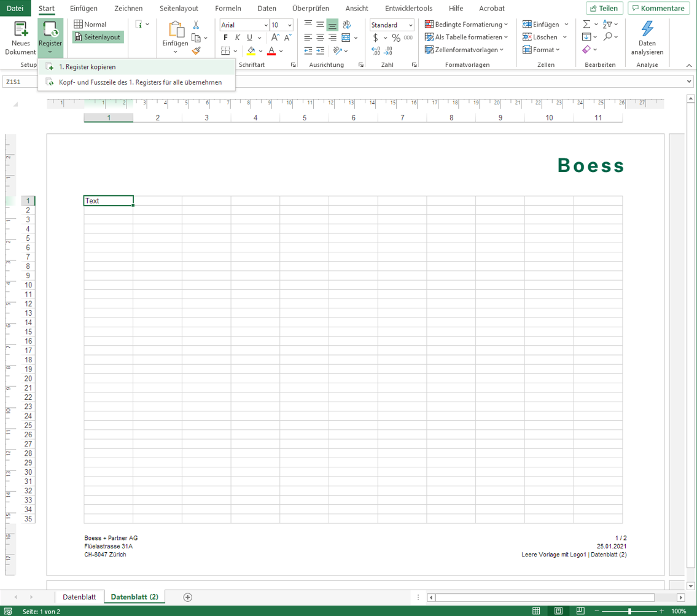Open the Ausrichtung dialog launcher
Image resolution: width=697 pixels, height=616 pixels.
tap(361, 65)
